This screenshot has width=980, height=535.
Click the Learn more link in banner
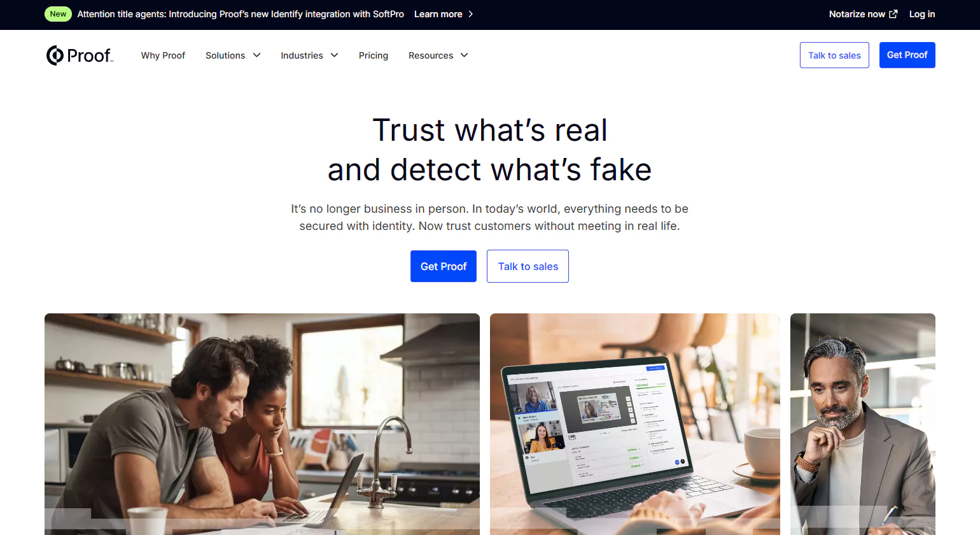point(438,14)
